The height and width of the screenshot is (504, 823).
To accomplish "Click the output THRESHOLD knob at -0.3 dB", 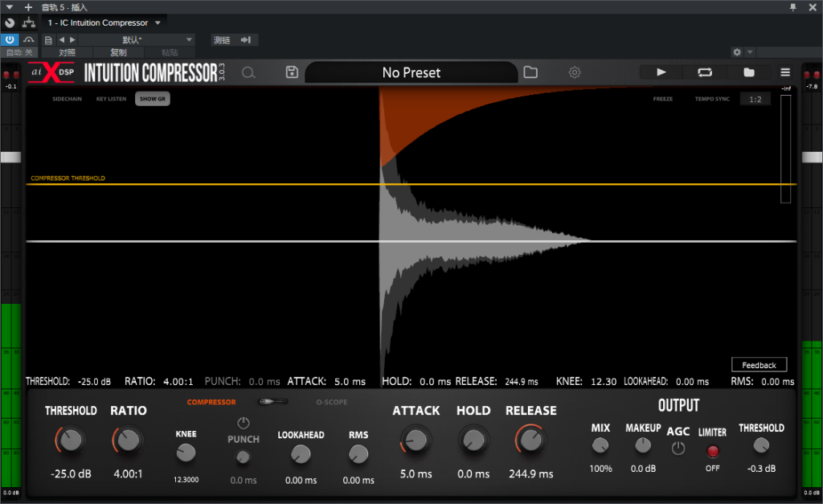I will point(761,446).
